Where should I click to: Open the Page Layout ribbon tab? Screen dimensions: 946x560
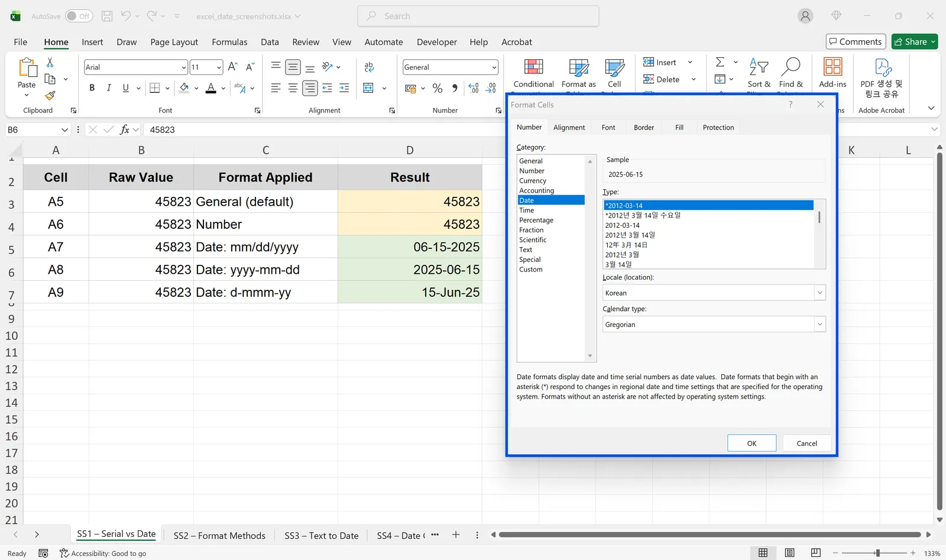point(174,42)
